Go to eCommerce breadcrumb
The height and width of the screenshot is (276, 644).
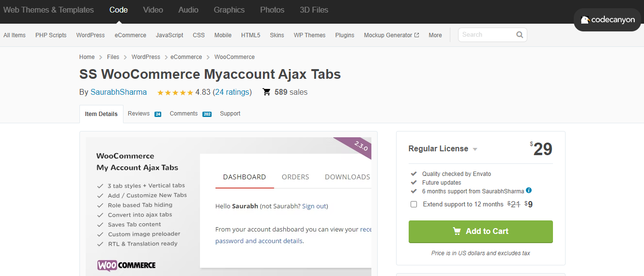186,57
